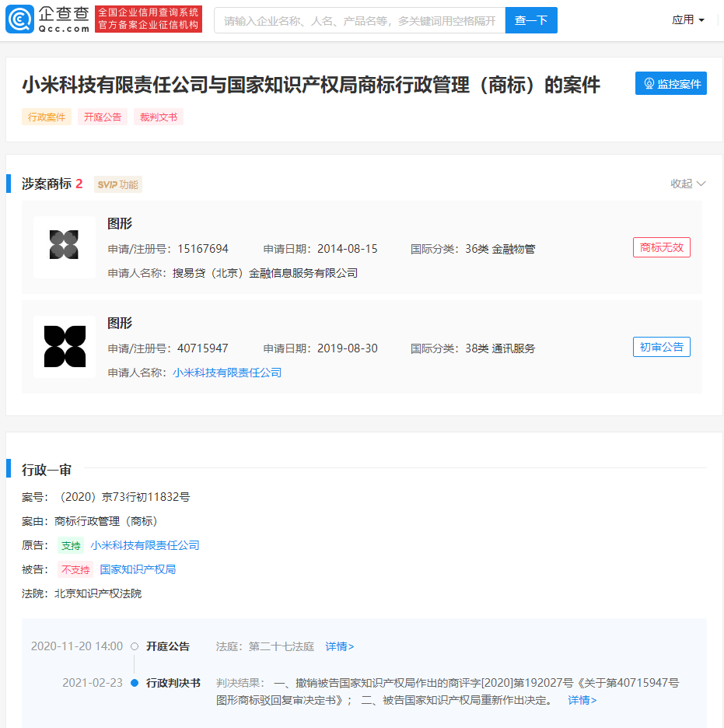Select the 行政案件 tag
This screenshot has height=728, width=724.
[47, 117]
